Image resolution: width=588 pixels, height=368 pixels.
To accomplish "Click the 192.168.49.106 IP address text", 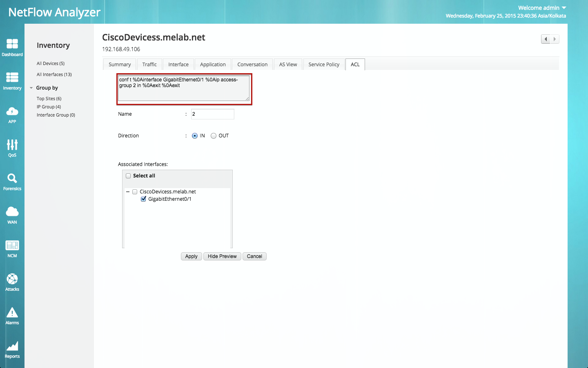I will (121, 49).
